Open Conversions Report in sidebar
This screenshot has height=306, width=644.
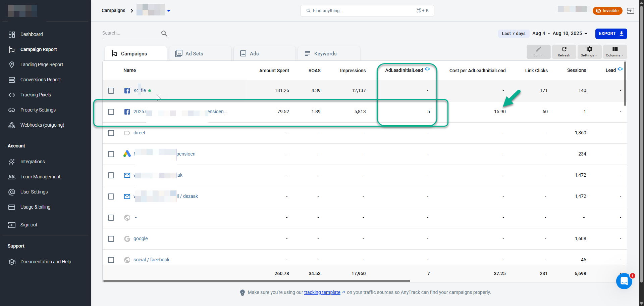pos(40,80)
